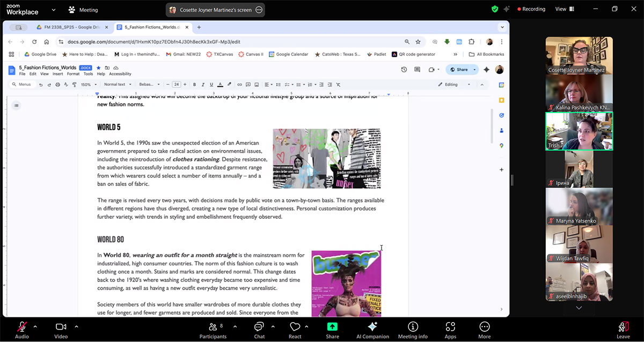Click the blue Share button in Docs

click(459, 70)
